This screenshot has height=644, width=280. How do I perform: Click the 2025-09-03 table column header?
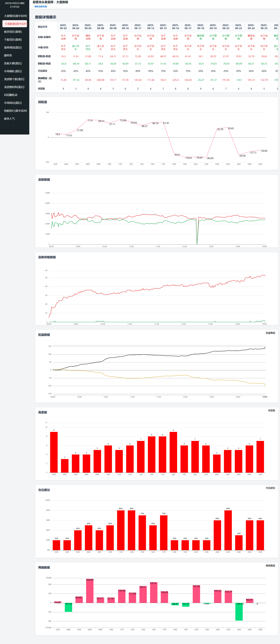(63, 27)
